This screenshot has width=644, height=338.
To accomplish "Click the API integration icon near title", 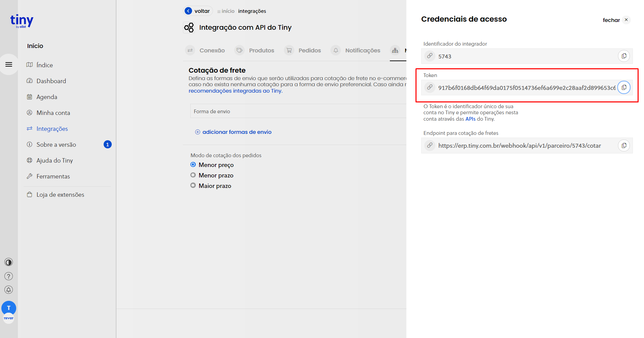I will pyautogui.click(x=189, y=27).
